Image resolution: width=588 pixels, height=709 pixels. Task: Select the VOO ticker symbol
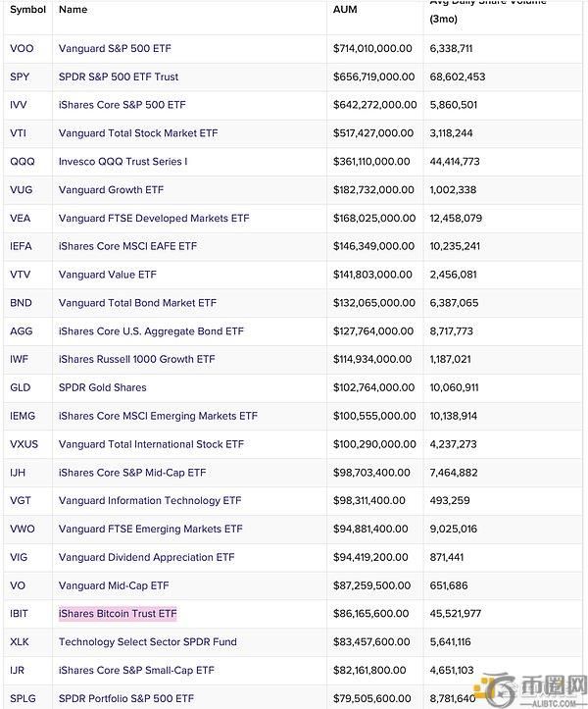[22, 48]
